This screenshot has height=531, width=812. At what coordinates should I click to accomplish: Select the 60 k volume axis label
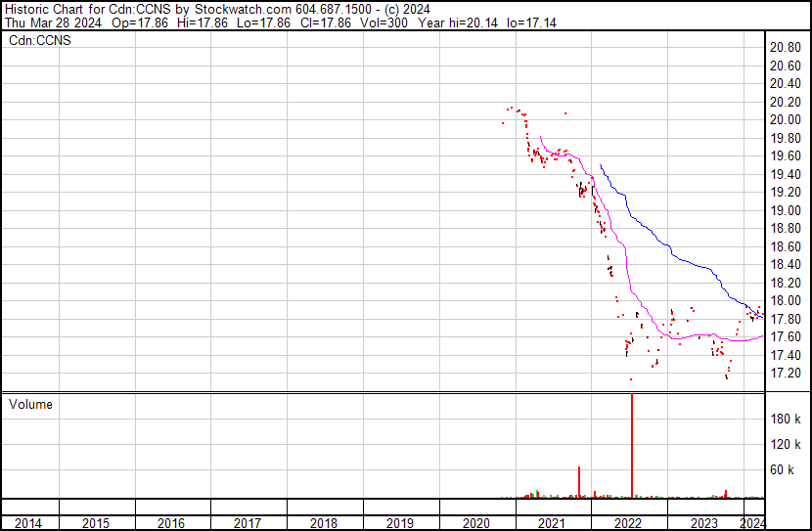click(788, 470)
